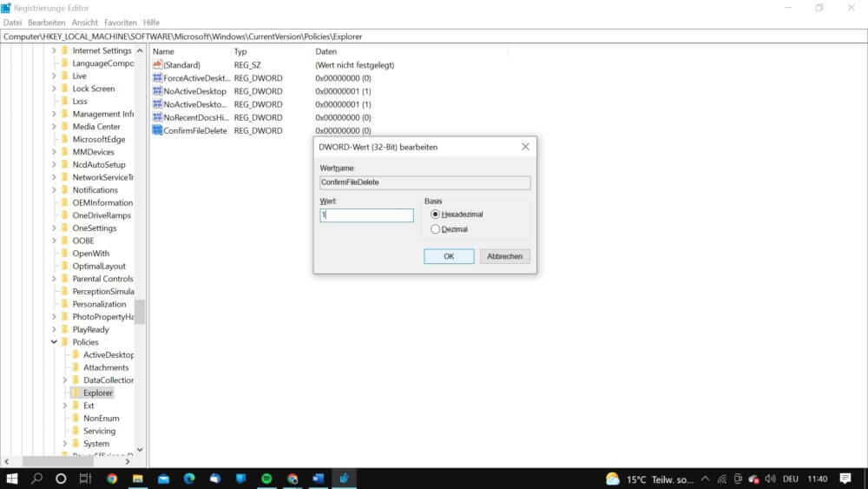Click the registry path address bar
The image size is (868, 489).
tap(434, 36)
